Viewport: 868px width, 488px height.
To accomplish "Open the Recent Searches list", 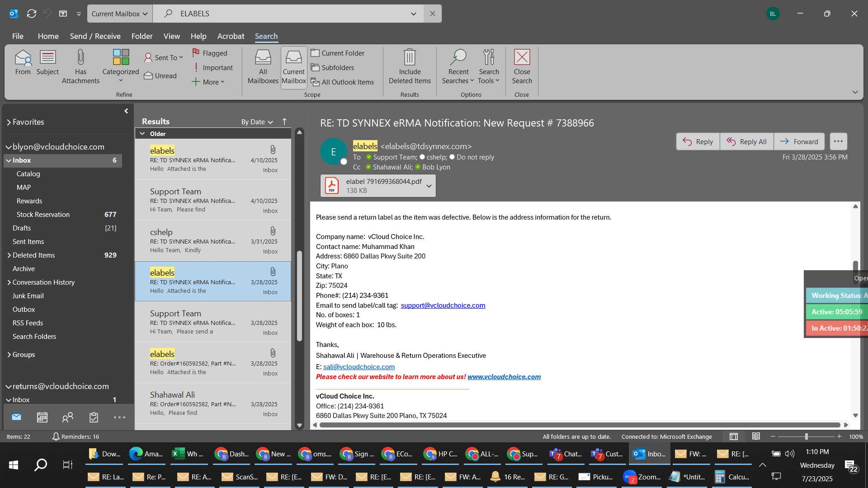I will click(x=458, y=67).
